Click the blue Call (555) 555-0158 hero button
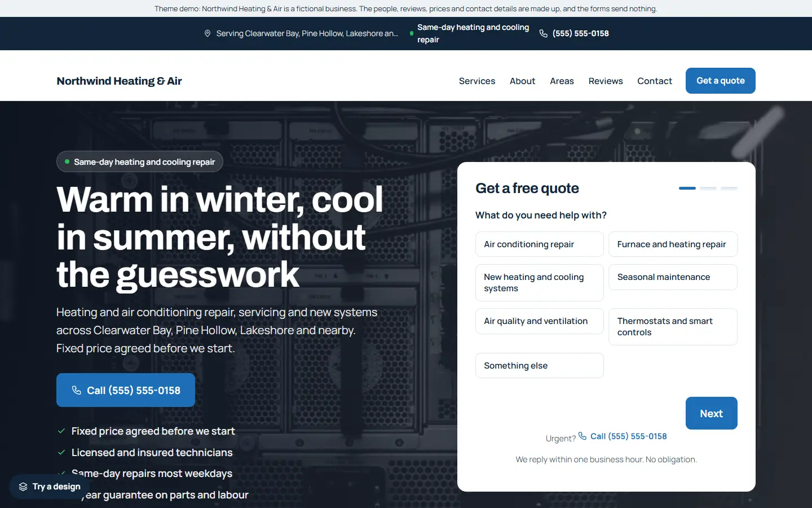This screenshot has width=812, height=508. point(126,390)
